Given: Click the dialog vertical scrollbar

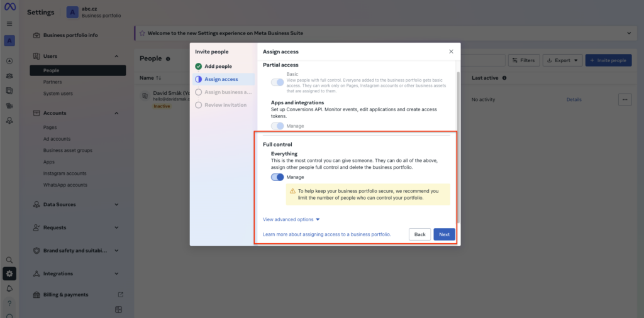Looking at the screenshot, I should [458, 146].
